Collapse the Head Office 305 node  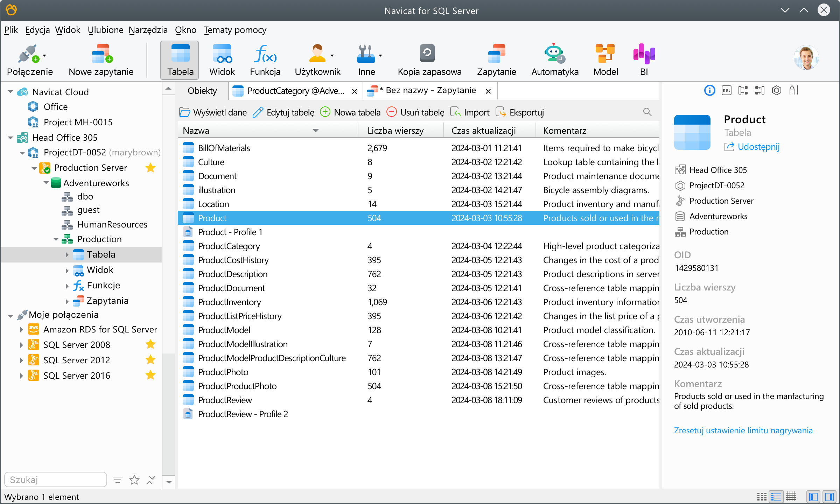(x=10, y=138)
